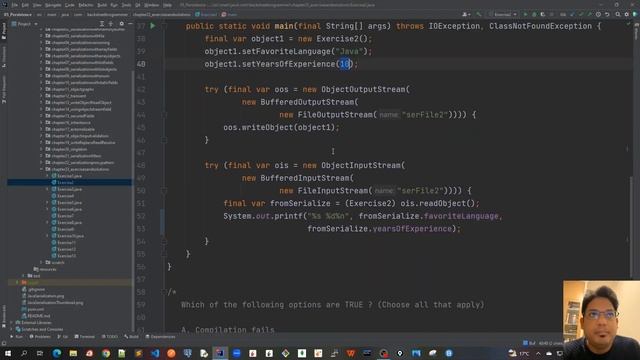Image resolution: width=640 pixels, height=360 pixels.
Task: Select Exercise7 in the project tree
Action: (66, 216)
